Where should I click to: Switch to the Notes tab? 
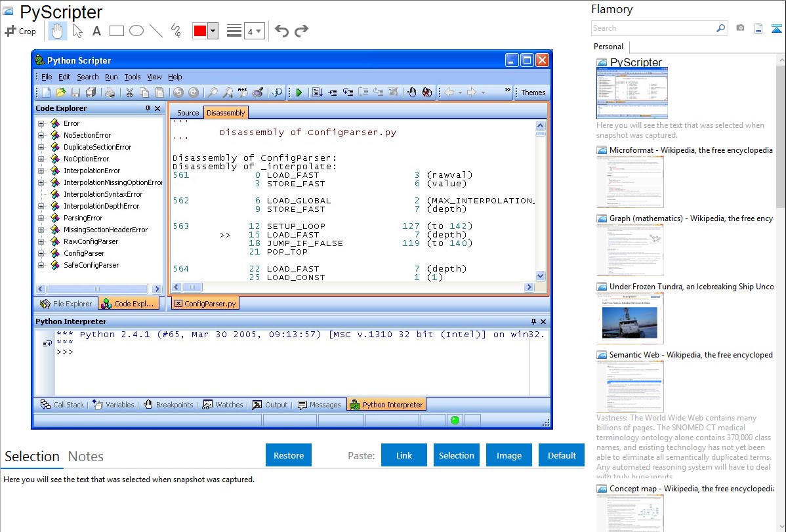(86, 457)
